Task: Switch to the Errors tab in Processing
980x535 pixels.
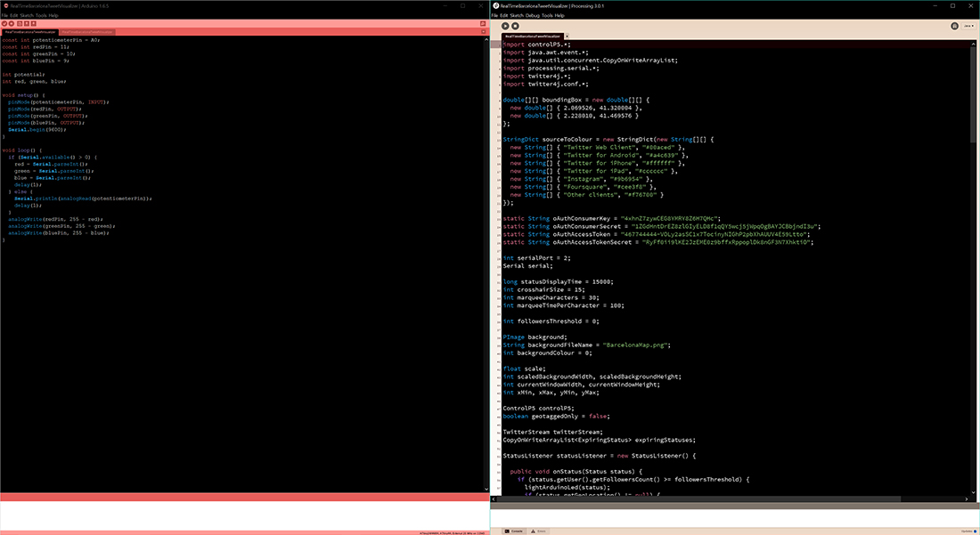Action: (x=537, y=531)
